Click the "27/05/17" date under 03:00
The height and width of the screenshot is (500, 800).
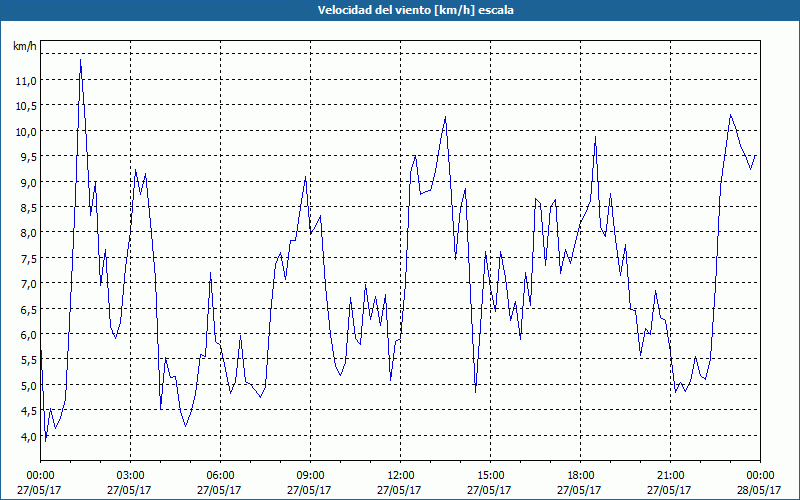pos(129,490)
